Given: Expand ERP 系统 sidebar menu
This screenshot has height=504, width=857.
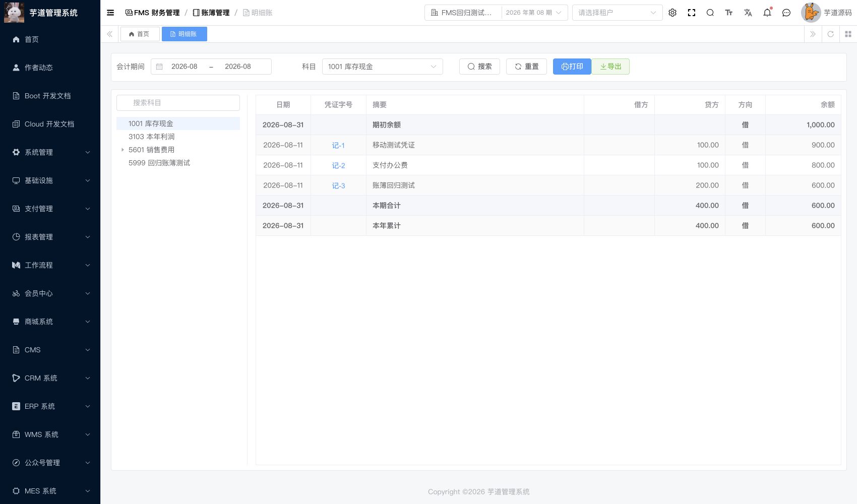Looking at the screenshot, I should click(50, 406).
